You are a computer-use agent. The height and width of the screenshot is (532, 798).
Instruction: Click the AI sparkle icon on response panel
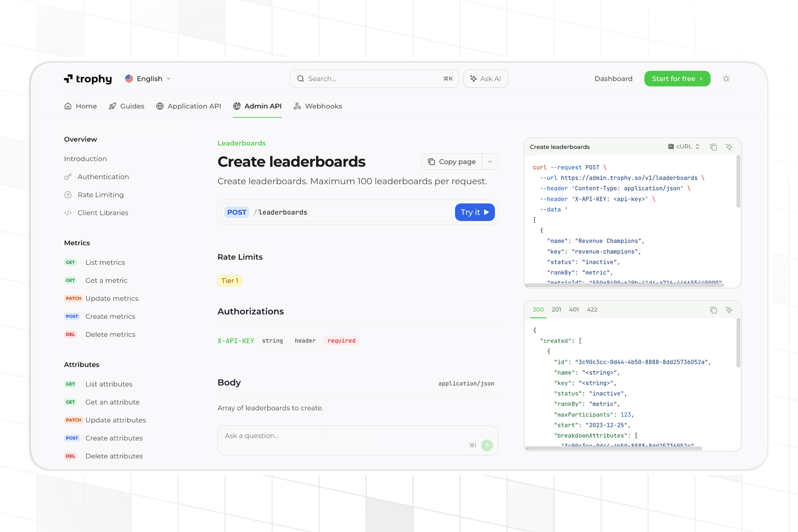click(x=729, y=310)
